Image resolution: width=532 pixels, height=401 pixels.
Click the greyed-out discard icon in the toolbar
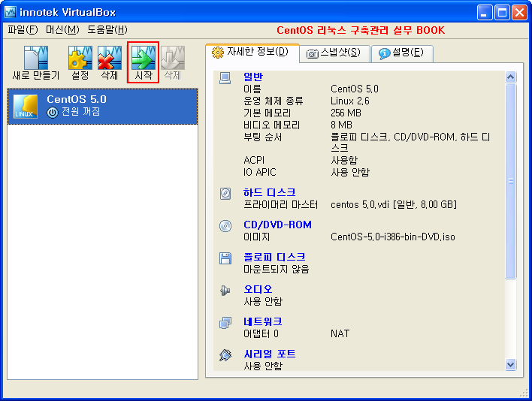(x=173, y=59)
